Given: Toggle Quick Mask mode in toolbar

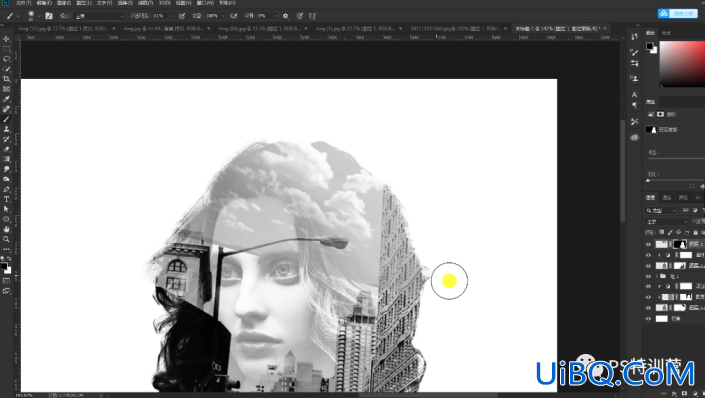Looking at the screenshot, I should tap(6, 281).
